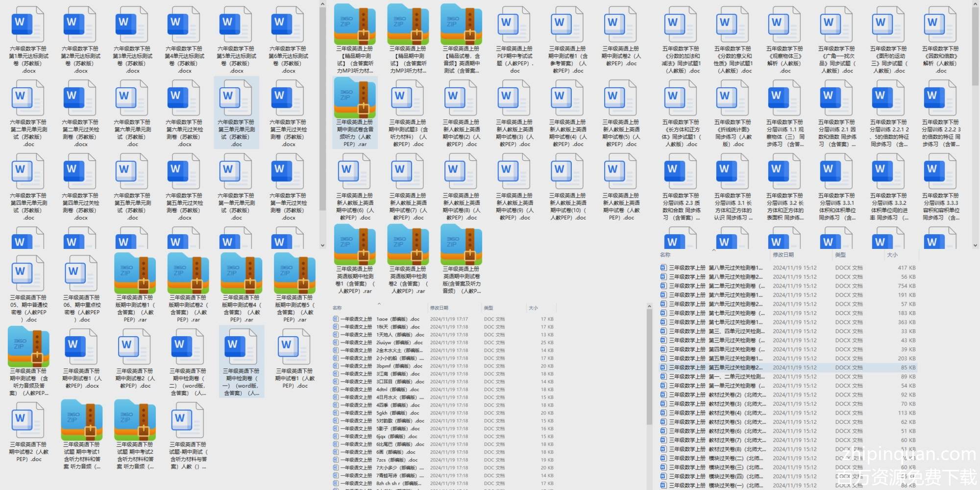Open 三年级英语下册 期中检测卷（一）word版 file
980x490 pixels.
pyautogui.click(x=241, y=348)
